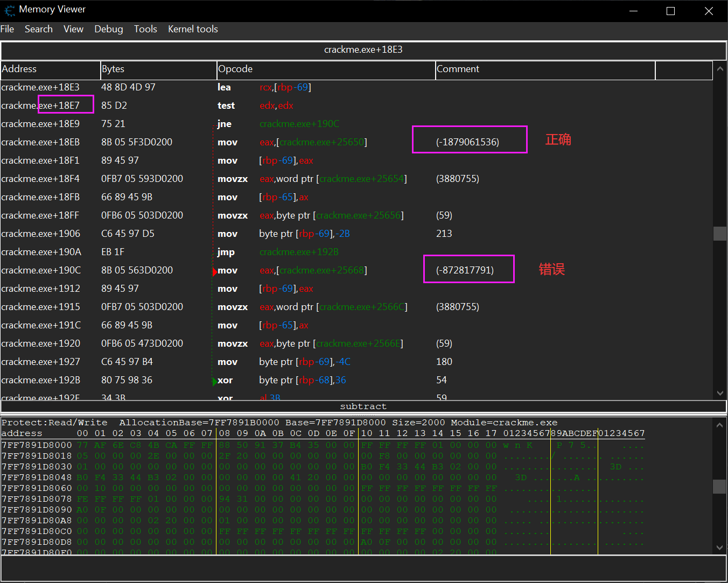Select hex row 7FF7891D80A8

pyautogui.click(x=323, y=521)
